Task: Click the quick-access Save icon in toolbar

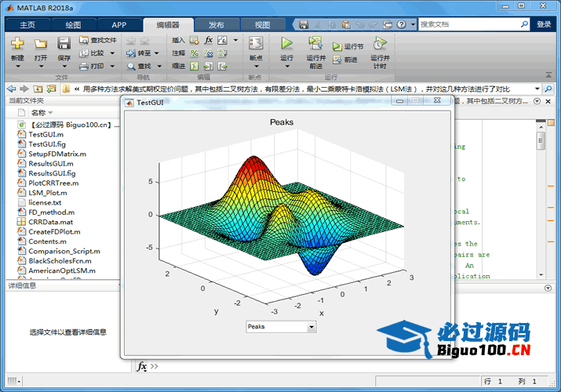Action: tap(304, 24)
